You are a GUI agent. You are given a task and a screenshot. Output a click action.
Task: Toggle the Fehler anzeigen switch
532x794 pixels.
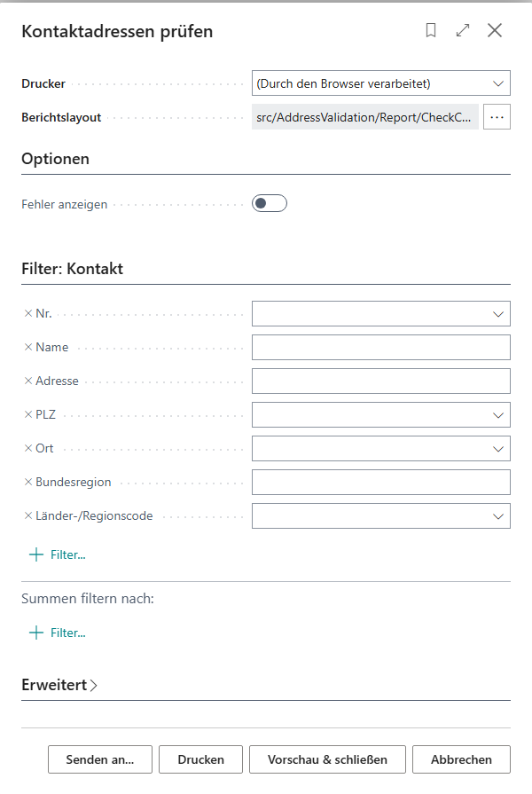[270, 203]
